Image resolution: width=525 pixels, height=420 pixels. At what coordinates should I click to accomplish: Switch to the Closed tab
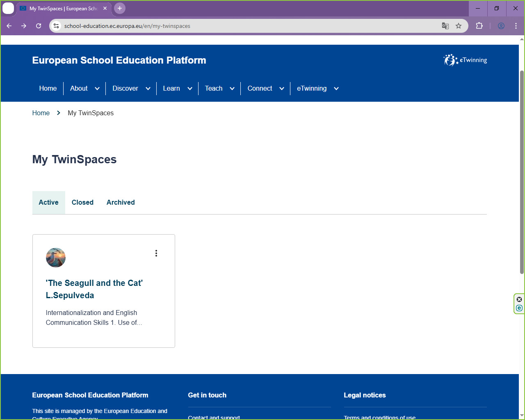click(x=82, y=202)
